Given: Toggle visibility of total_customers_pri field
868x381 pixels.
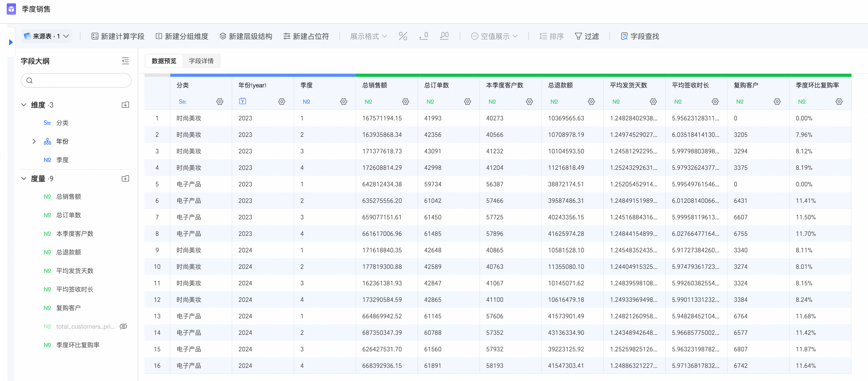Looking at the screenshot, I should pyautogui.click(x=123, y=326).
